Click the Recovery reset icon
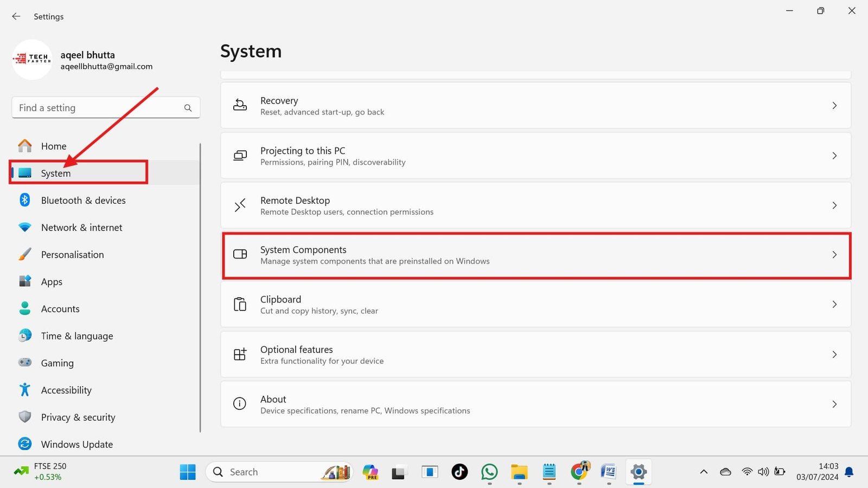 [240, 106]
